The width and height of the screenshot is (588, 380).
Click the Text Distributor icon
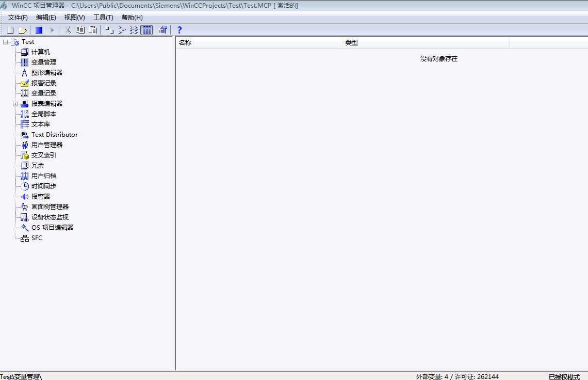[x=24, y=135]
